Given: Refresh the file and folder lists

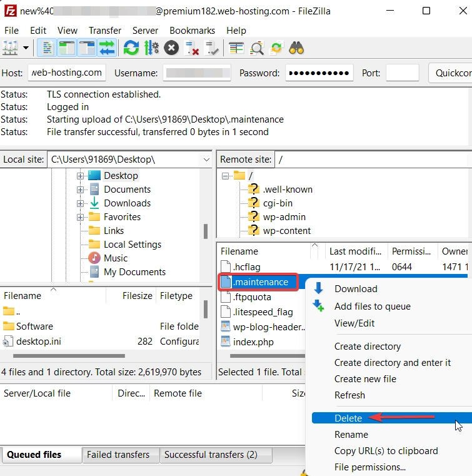Looking at the screenshot, I should point(131,48).
